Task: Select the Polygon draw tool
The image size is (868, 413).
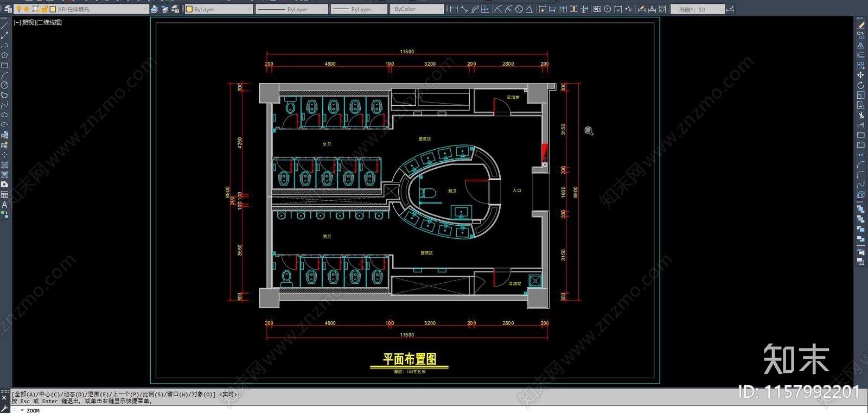Action: pyautogui.click(x=4, y=55)
